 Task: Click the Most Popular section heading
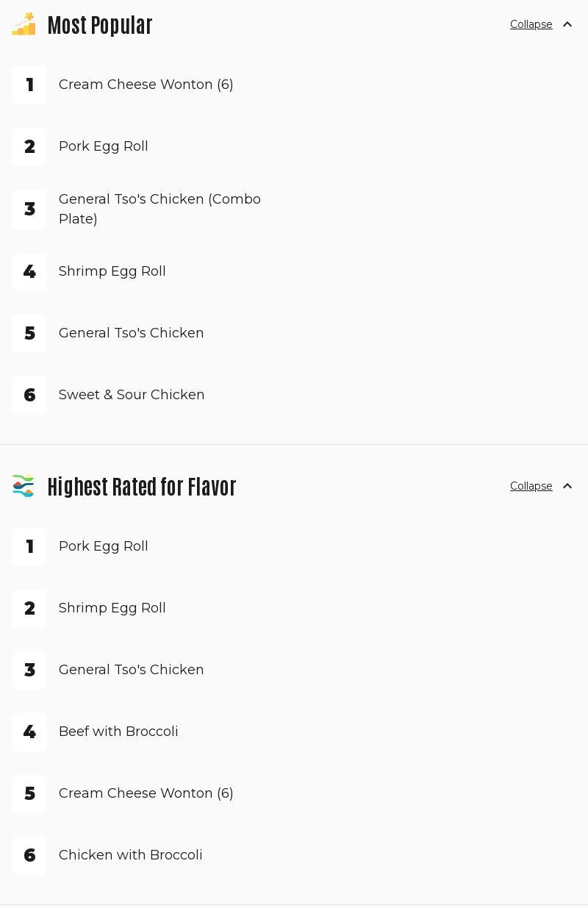(100, 25)
